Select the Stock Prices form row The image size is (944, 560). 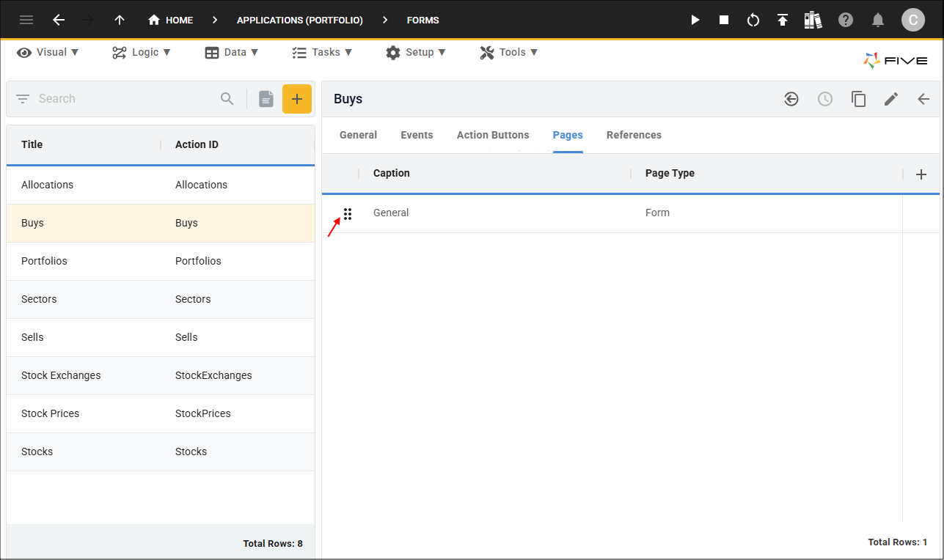coord(161,413)
